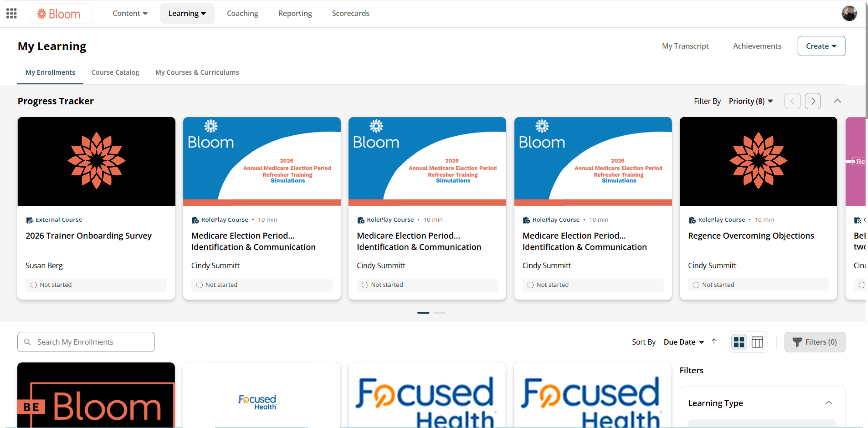
Task: Click Not started text on Regence card
Action: (718, 285)
